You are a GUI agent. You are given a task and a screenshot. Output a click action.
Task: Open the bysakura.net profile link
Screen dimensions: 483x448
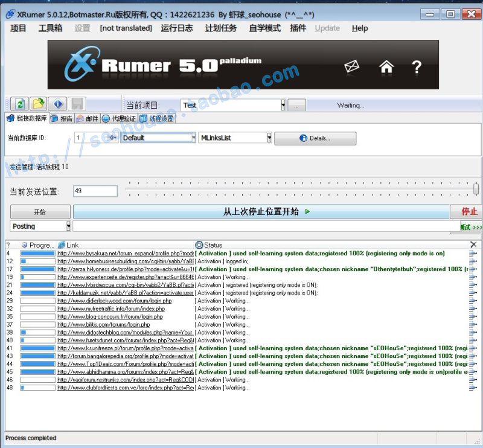[126, 253]
